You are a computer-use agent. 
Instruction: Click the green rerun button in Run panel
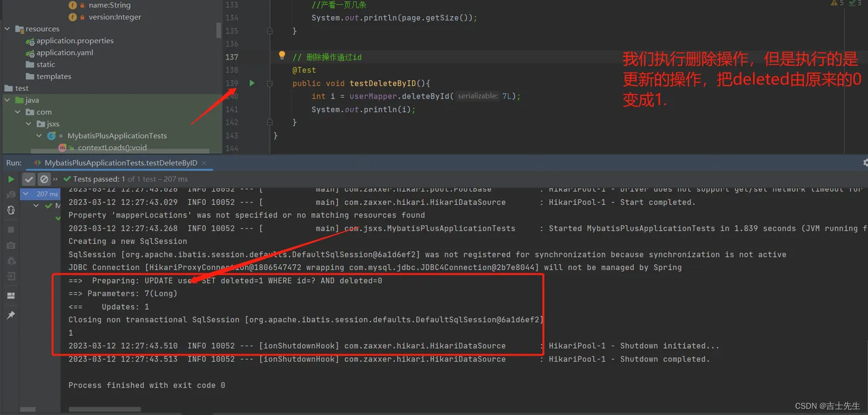[x=11, y=179]
